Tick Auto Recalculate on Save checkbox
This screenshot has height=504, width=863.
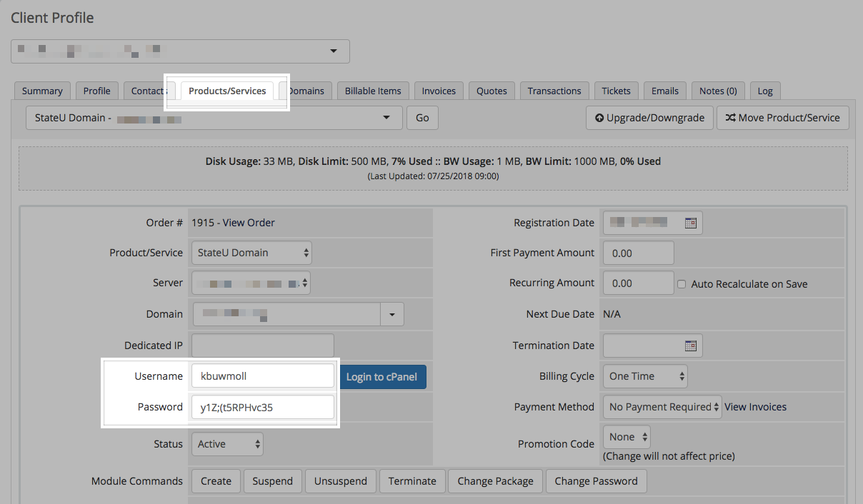[x=682, y=283]
